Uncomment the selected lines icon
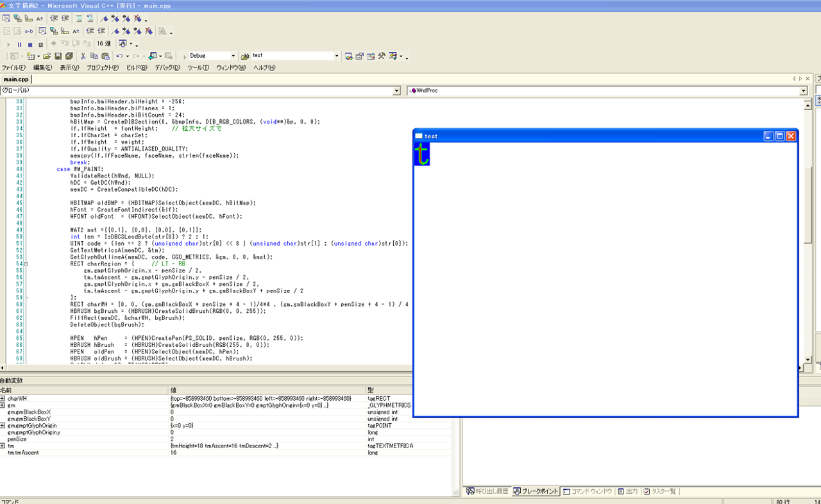The height and width of the screenshot is (504, 821). [x=90, y=19]
